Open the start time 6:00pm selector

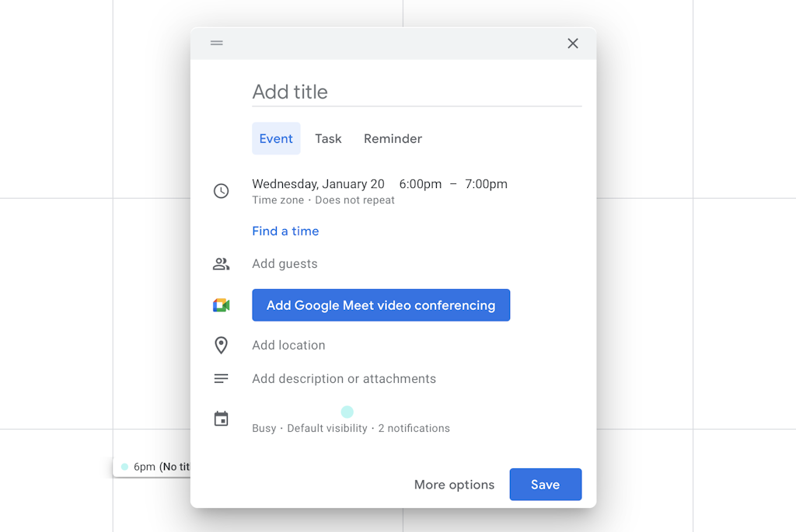click(x=421, y=184)
